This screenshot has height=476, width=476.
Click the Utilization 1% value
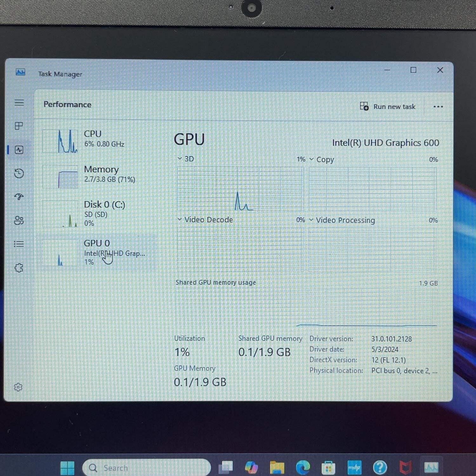click(x=182, y=352)
